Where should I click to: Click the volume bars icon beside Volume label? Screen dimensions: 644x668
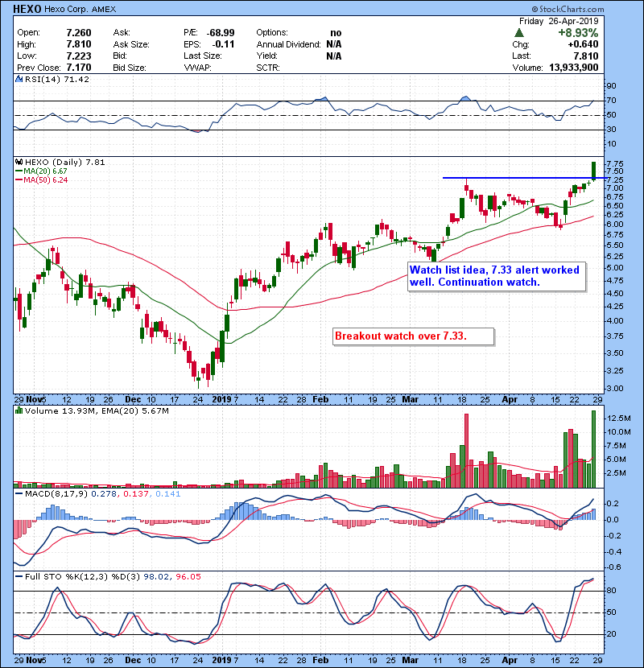pos(19,410)
